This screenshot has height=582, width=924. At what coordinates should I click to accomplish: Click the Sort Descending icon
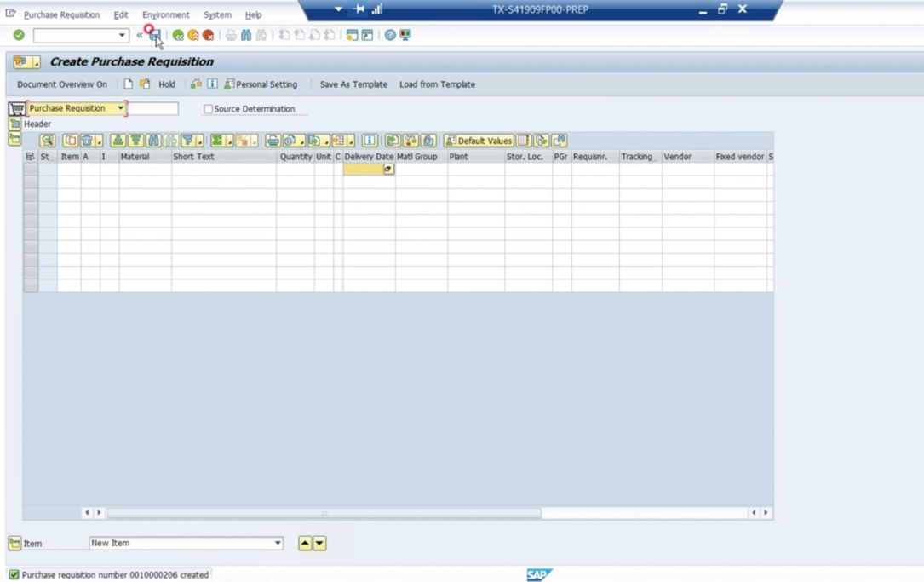coord(135,141)
